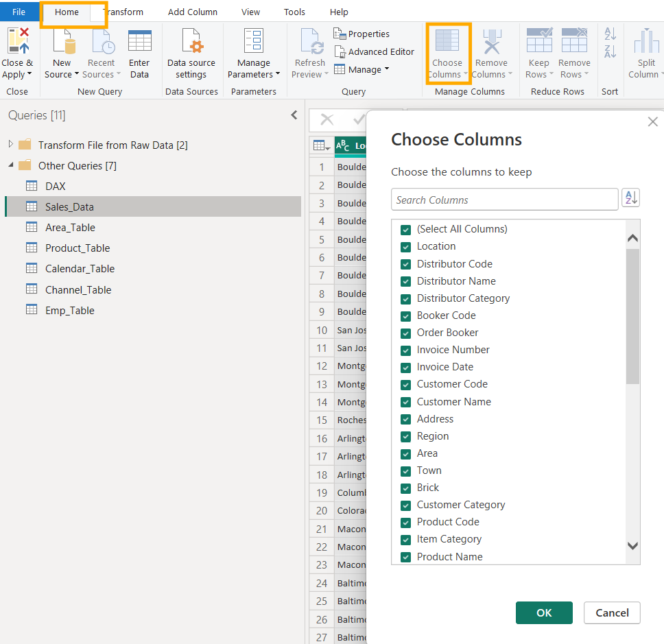Open query Properties
Screen dimensions: 664x644
pyautogui.click(x=361, y=34)
